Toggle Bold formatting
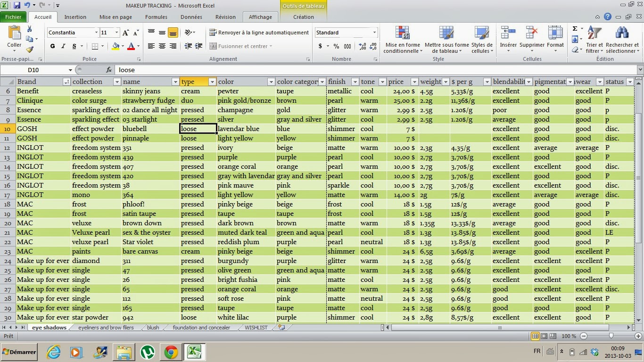This screenshot has width=644, height=362. [x=52, y=46]
